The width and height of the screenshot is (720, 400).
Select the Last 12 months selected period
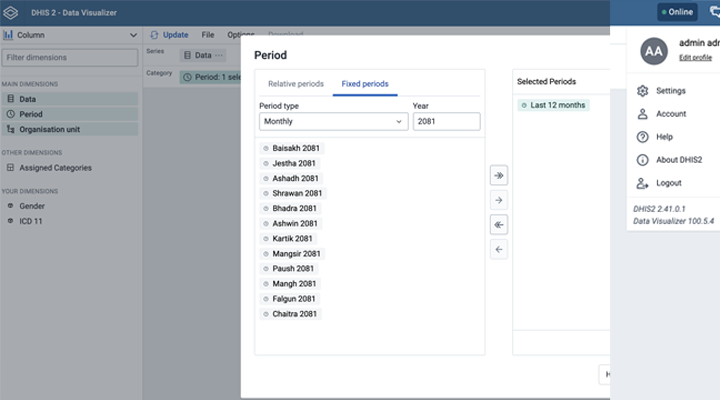coord(554,105)
